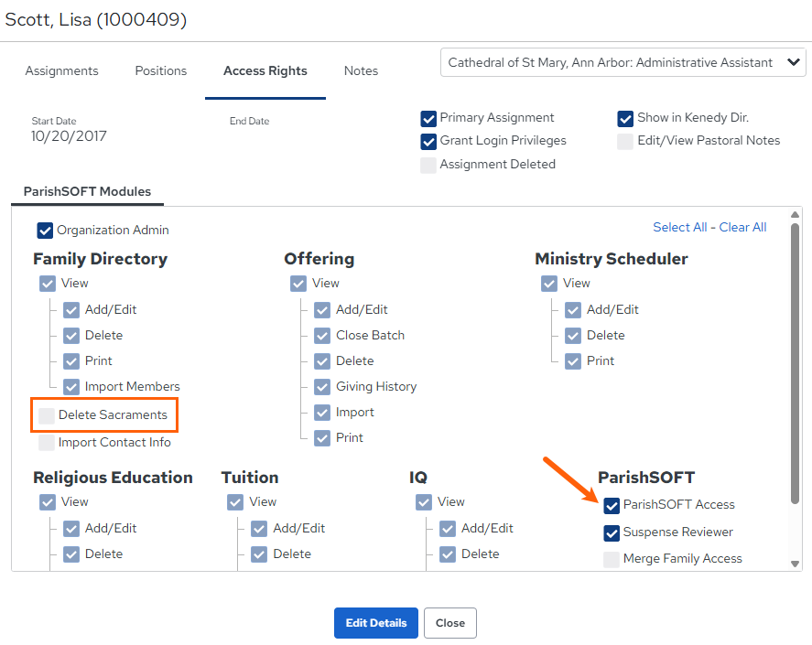Toggle Family Directory Print checkbox
Image resolution: width=812 pixels, height=645 pixels.
click(71, 361)
